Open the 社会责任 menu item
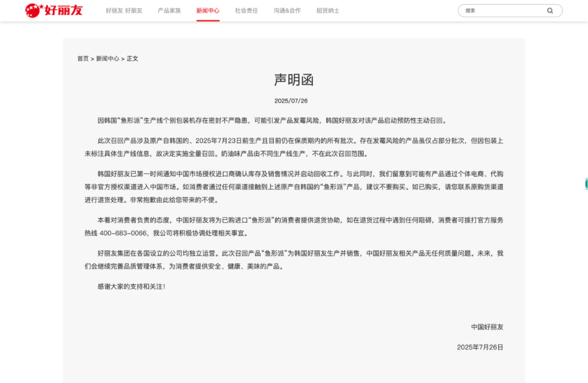The image size is (588, 383). tap(246, 10)
